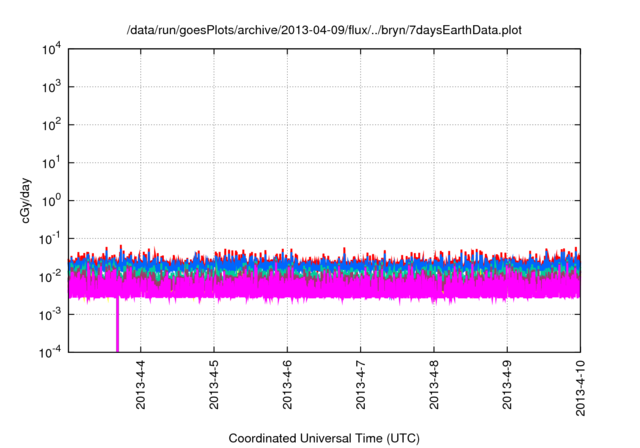
Task: Click the 10^3 y-axis tick label
Action: coord(51,87)
